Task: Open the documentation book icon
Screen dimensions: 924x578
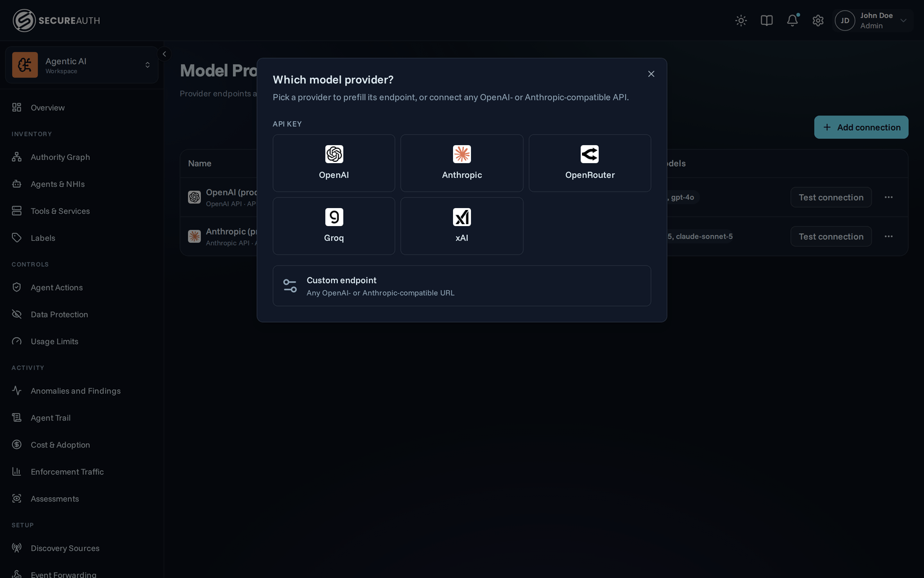Action: click(767, 21)
